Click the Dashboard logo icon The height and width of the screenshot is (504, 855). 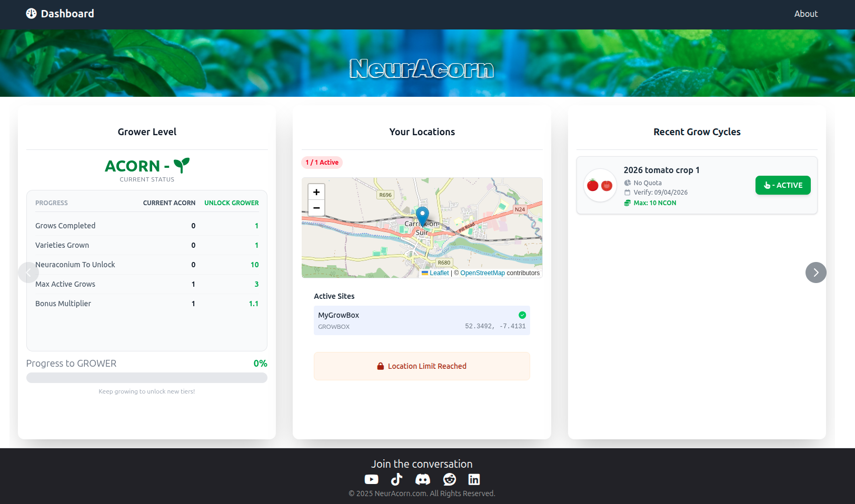pyautogui.click(x=32, y=14)
